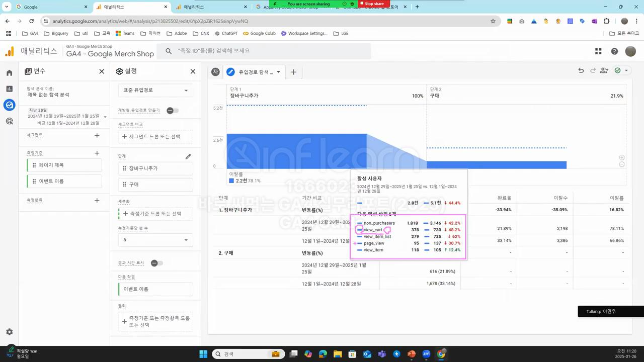Open the Chrome tab search dropdown

click(x=7, y=7)
